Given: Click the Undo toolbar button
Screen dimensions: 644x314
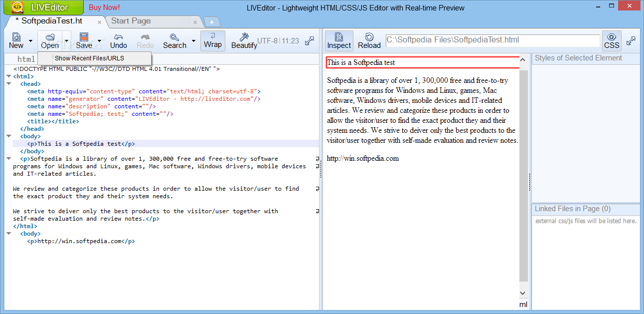Looking at the screenshot, I should click(119, 41).
